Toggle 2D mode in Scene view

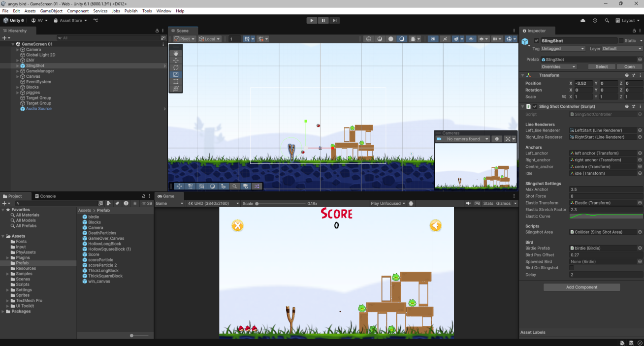point(433,39)
